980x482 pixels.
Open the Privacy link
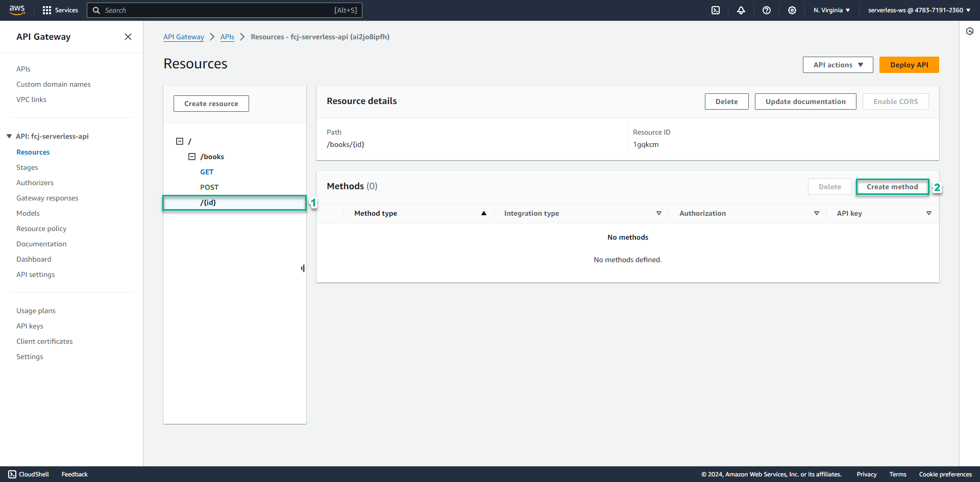(x=867, y=474)
